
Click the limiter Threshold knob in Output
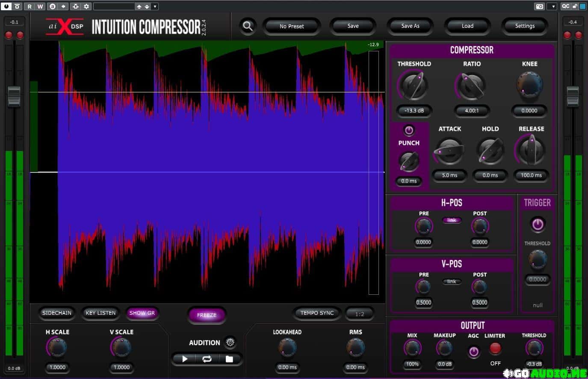[x=534, y=348]
